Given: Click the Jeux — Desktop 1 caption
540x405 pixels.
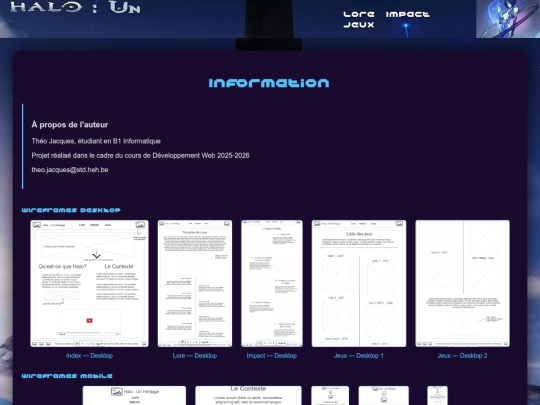Looking at the screenshot, I should pos(359,356).
